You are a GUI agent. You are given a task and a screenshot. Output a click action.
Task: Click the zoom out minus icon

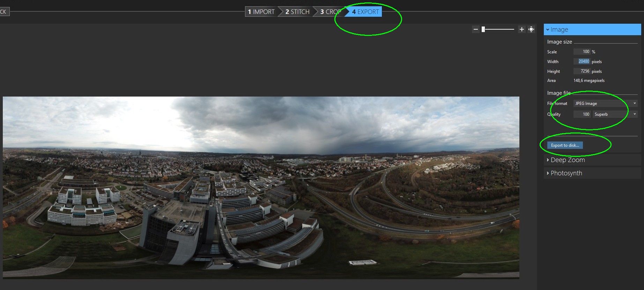click(x=475, y=30)
